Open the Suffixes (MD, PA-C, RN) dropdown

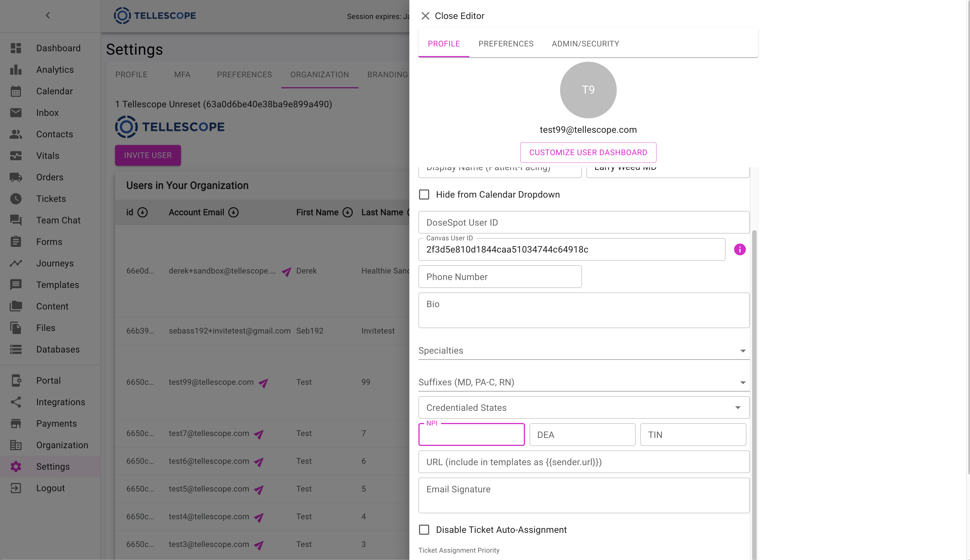click(584, 382)
